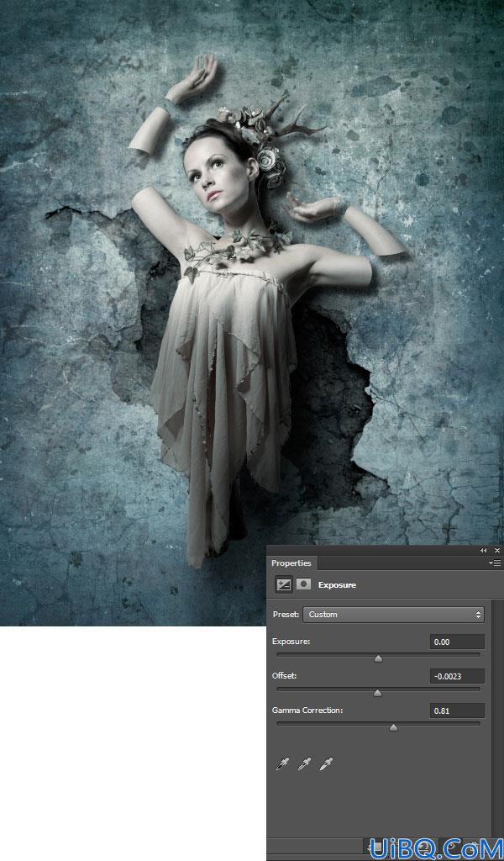Select the Properties tab

click(291, 563)
